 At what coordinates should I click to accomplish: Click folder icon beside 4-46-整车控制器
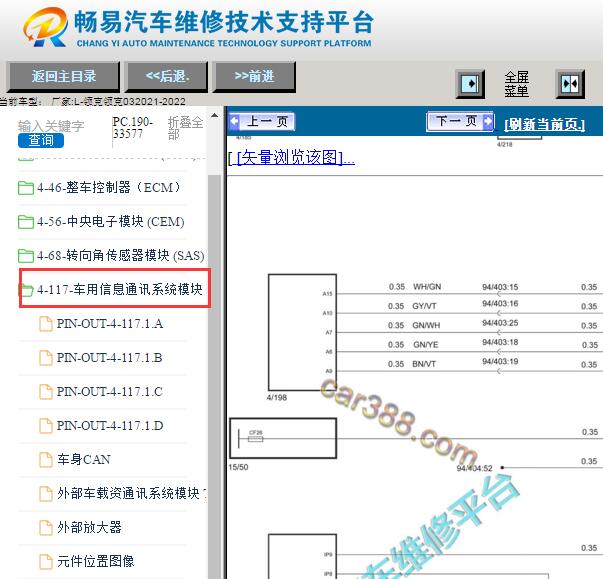(26, 188)
